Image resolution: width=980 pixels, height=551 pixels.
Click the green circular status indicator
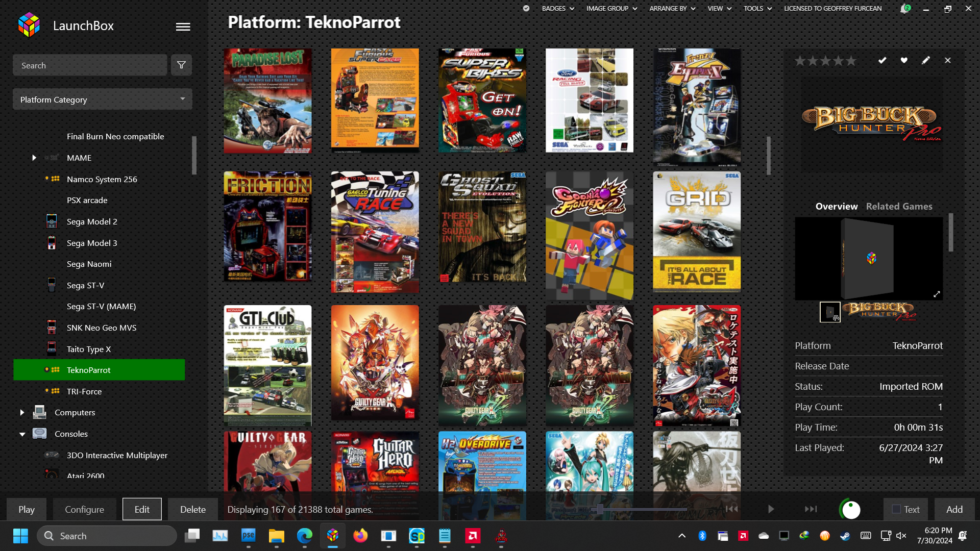(850, 509)
